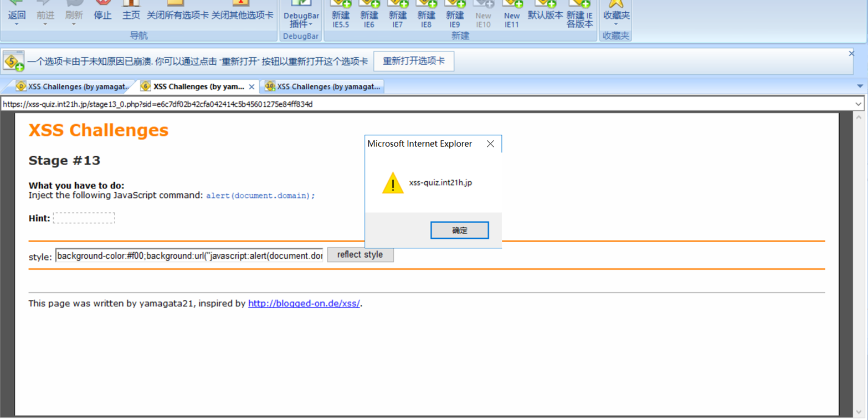This screenshot has width=868, height=420.
Task: Click 确定 in the alert dialog
Action: coord(460,231)
